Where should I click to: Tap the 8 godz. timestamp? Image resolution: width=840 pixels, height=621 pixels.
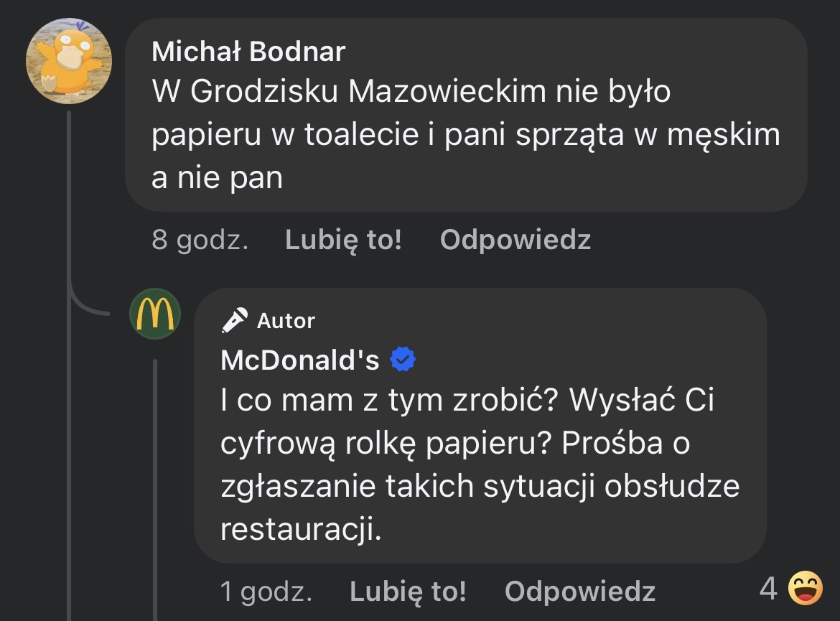[200, 240]
